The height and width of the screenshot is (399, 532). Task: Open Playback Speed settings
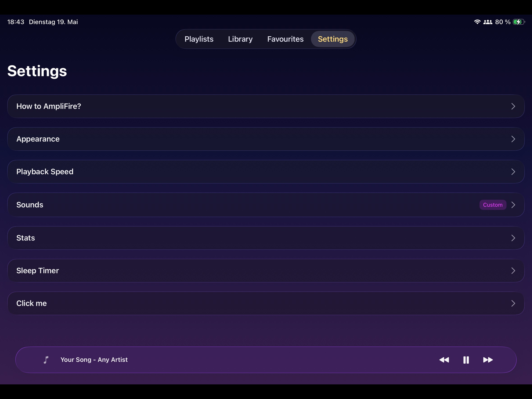coord(266,172)
